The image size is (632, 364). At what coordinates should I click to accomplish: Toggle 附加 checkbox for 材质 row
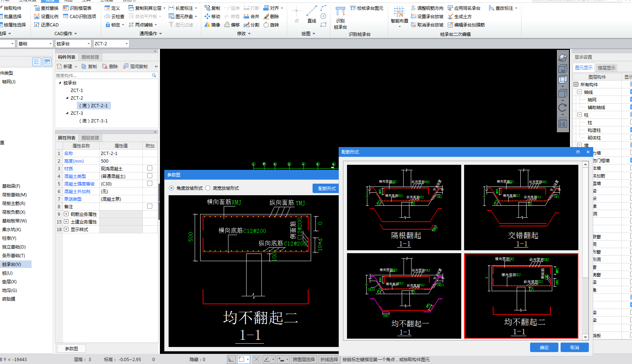(150, 168)
